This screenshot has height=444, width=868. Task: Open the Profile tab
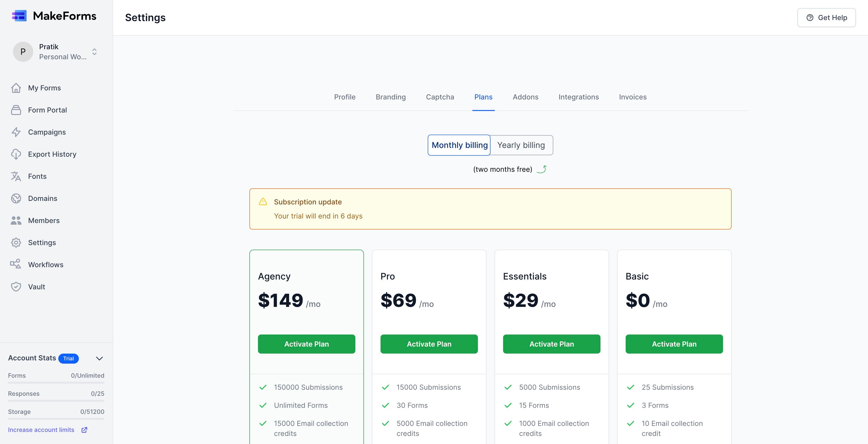(x=345, y=97)
